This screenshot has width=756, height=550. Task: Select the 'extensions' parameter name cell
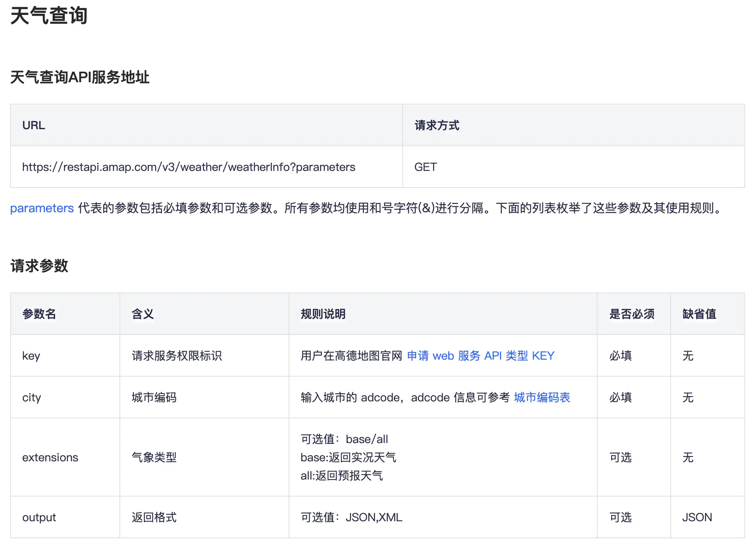point(65,457)
